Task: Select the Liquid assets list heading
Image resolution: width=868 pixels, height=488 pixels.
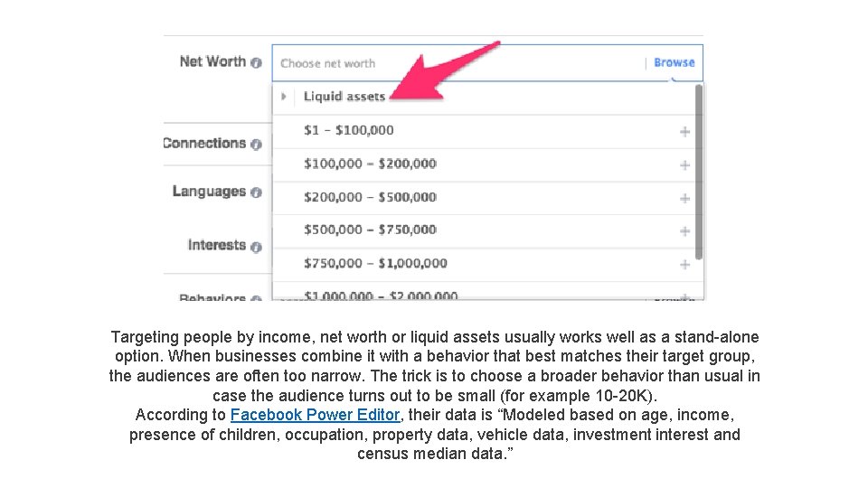Action: click(x=344, y=97)
